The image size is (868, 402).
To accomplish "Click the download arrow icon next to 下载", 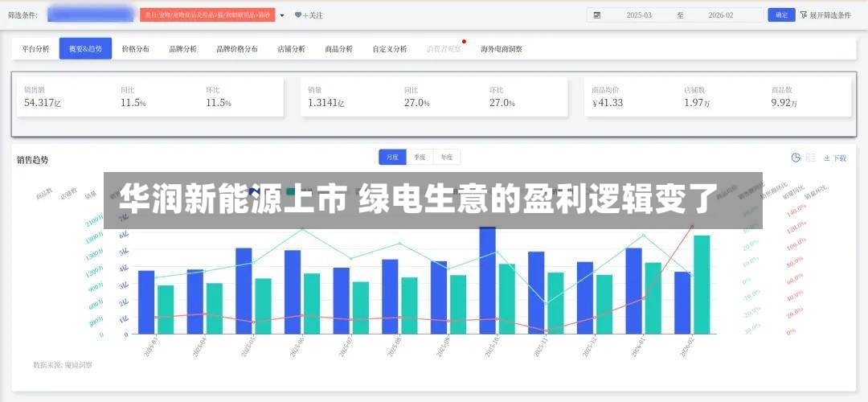I will point(826,158).
